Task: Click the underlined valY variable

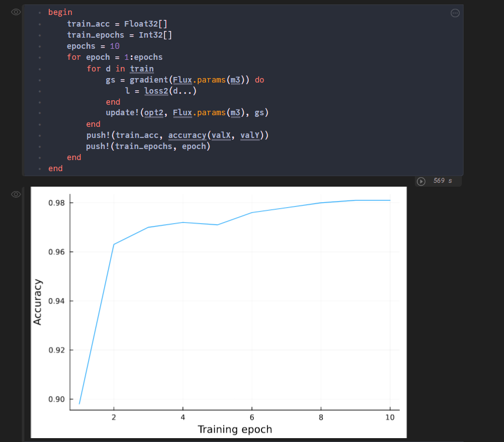Action: [x=250, y=135]
